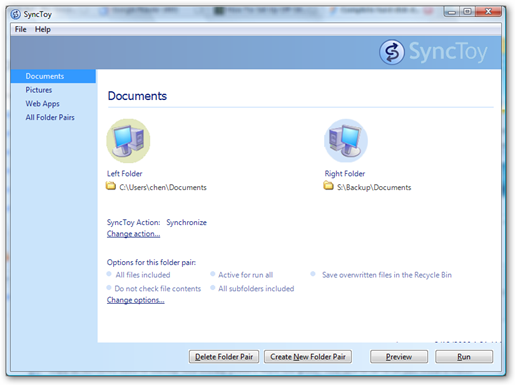Run the Documents folder pair sync

pos(464,357)
